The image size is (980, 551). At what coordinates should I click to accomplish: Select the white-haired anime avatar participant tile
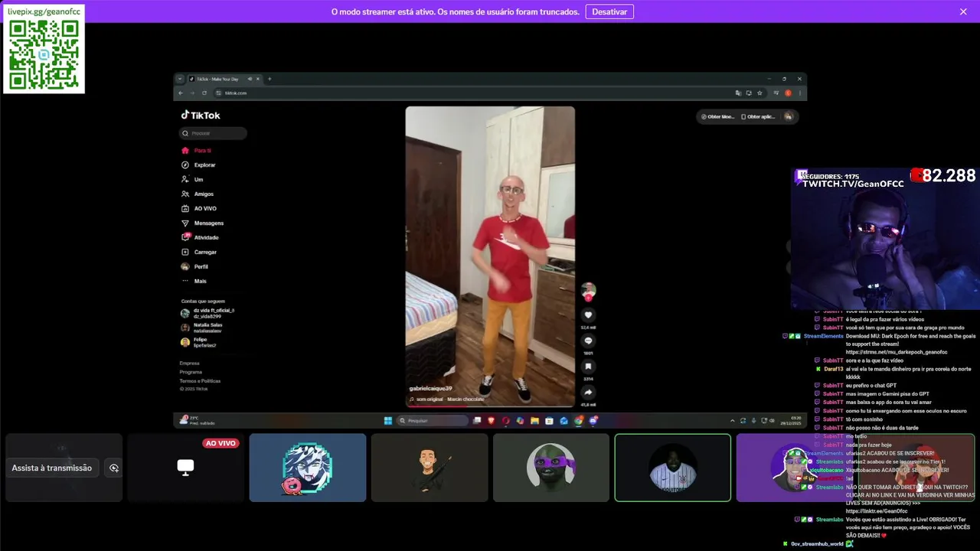[x=308, y=468]
